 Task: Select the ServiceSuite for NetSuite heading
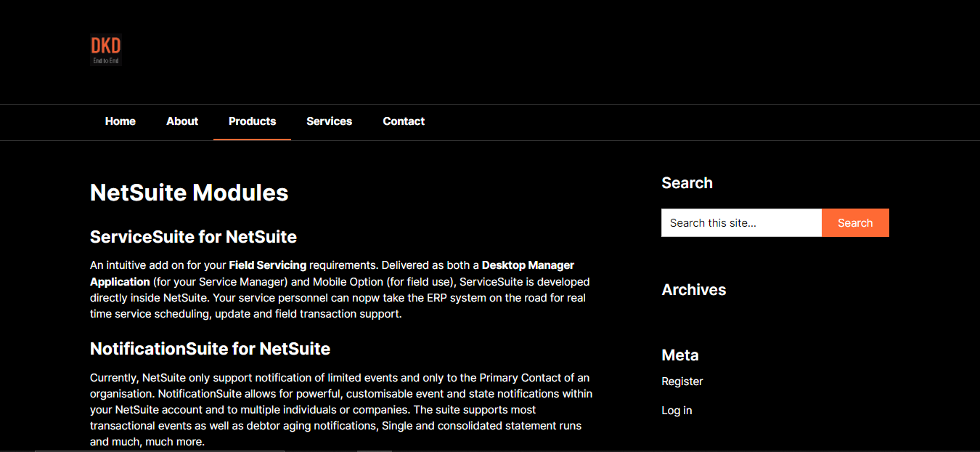[x=193, y=237]
